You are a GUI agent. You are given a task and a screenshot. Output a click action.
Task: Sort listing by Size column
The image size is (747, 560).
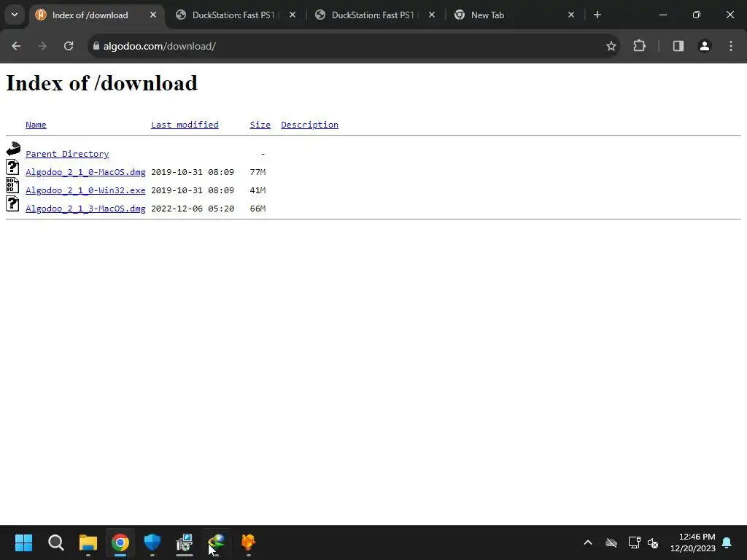[x=260, y=125]
